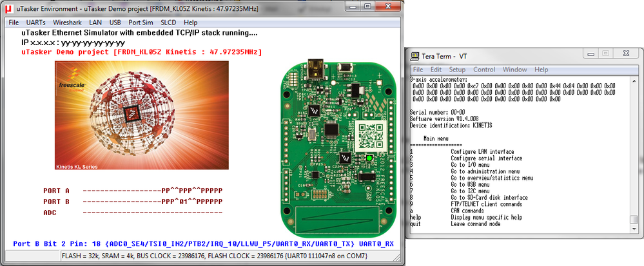
Task: Click the Ethernet Simulator heading text
Action: [x=140, y=32]
